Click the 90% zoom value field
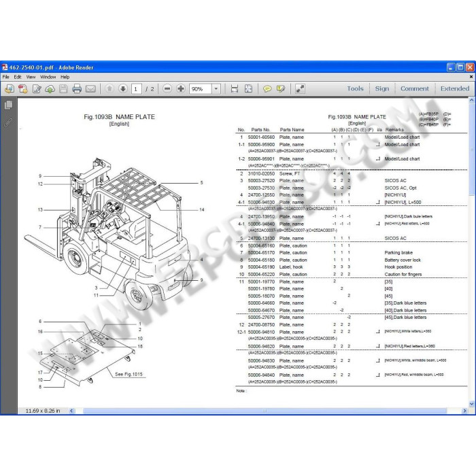Image resolution: width=476 pixels, height=476 pixels. 201,89
